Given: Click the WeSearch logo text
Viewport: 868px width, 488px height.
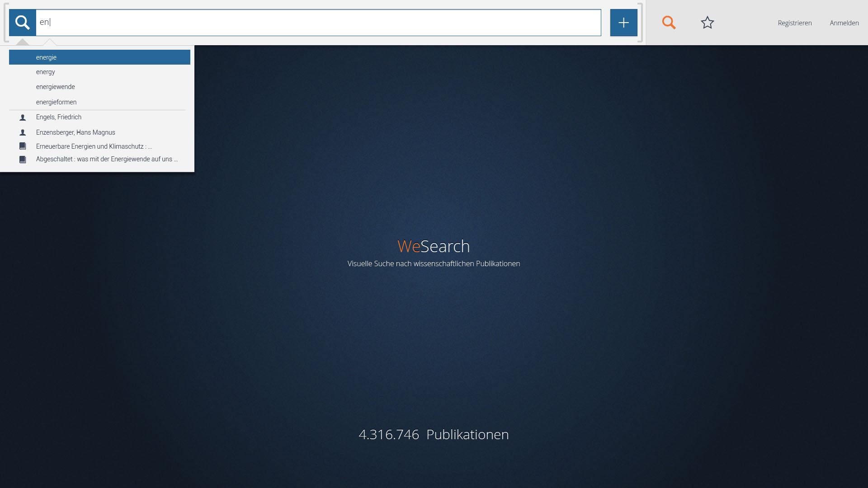Looking at the screenshot, I should coord(433,246).
